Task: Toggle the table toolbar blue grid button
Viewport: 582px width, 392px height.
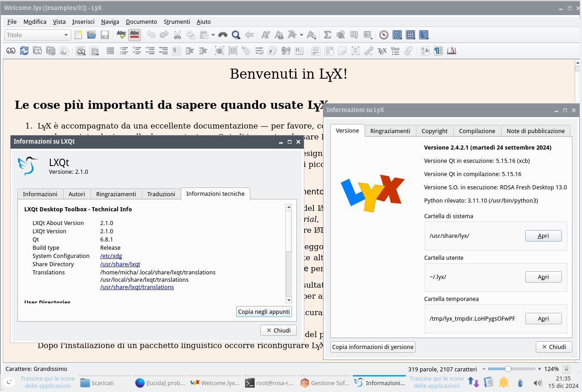Action: [x=410, y=35]
